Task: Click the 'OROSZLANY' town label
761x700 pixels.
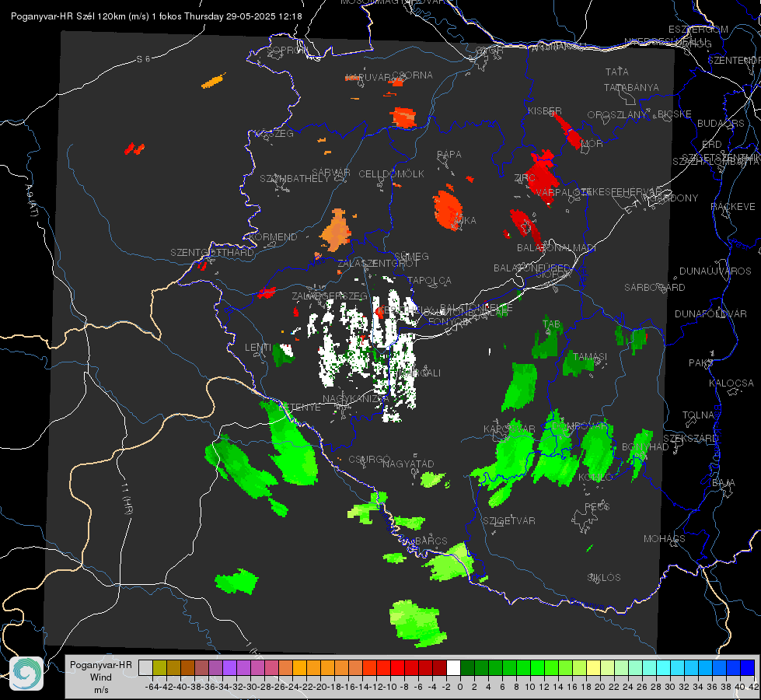Action: [x=617, y=114]
